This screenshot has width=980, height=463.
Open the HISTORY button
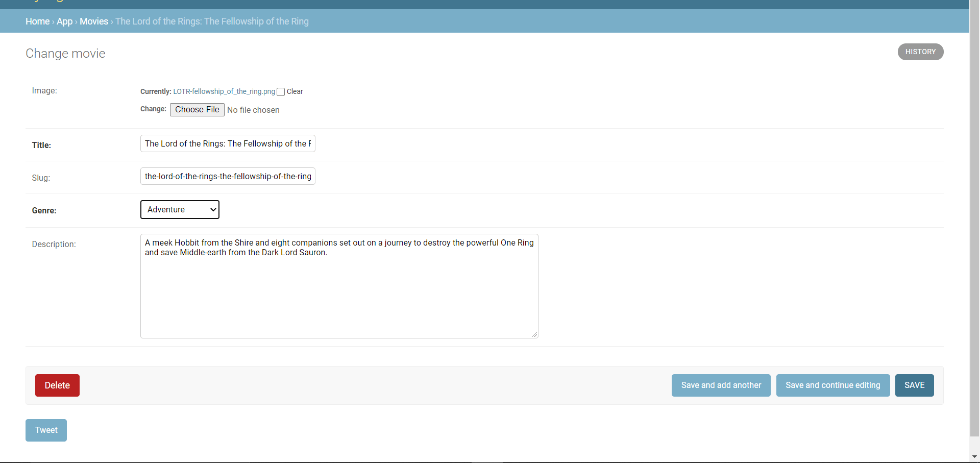920,52
